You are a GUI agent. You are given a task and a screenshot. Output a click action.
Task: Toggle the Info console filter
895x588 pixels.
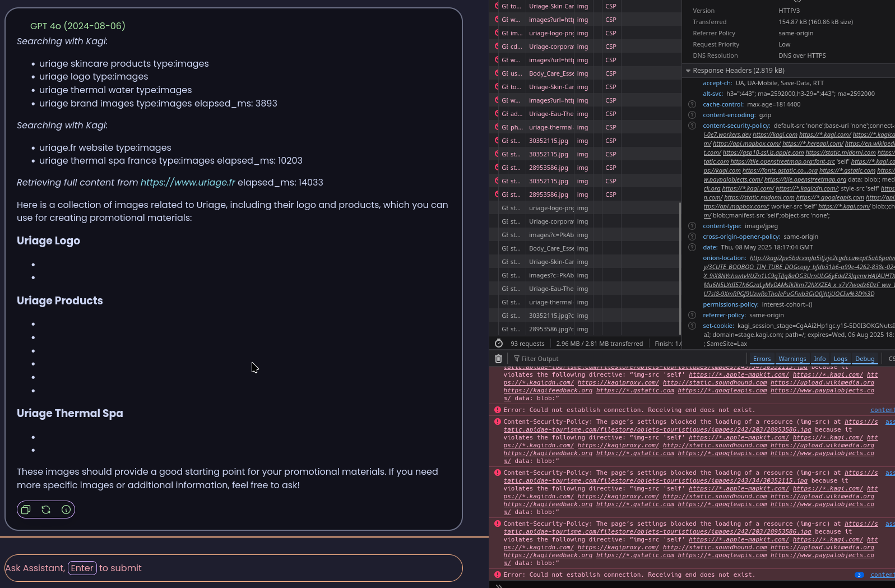point(819,359)
